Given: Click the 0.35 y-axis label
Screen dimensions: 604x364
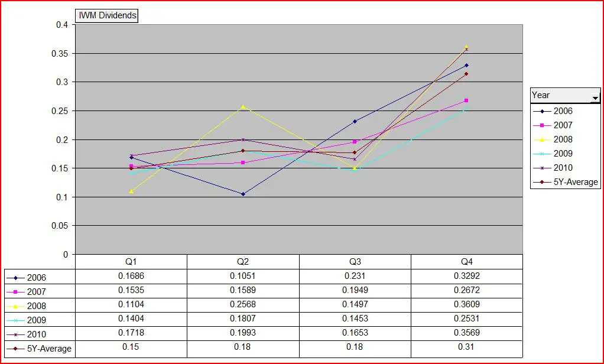Looking at the screenshot, I should (60, 54).
